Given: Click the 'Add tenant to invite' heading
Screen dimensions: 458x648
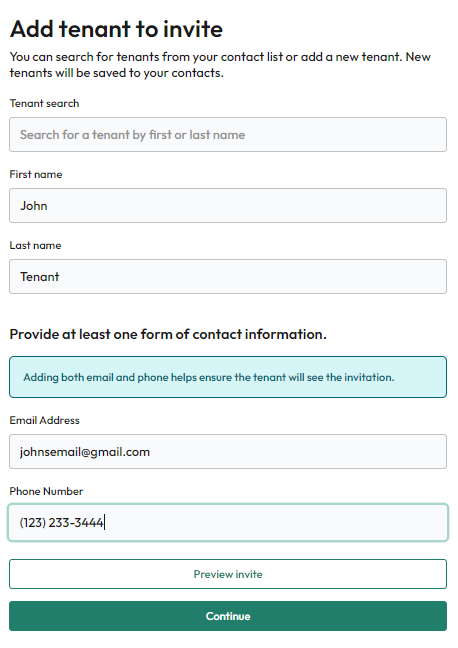Looking at the screenshot, I should click(x=117, y=29).
